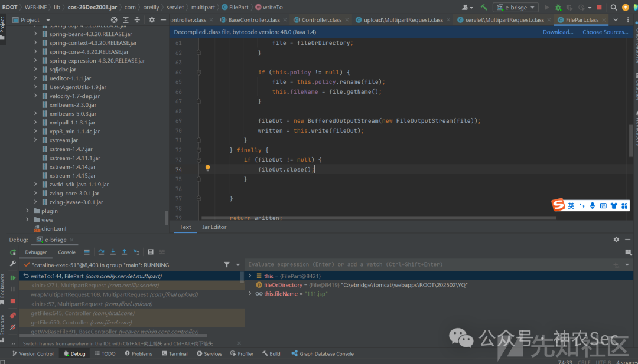Click the Evaluate expression input field

coord(428,264)
